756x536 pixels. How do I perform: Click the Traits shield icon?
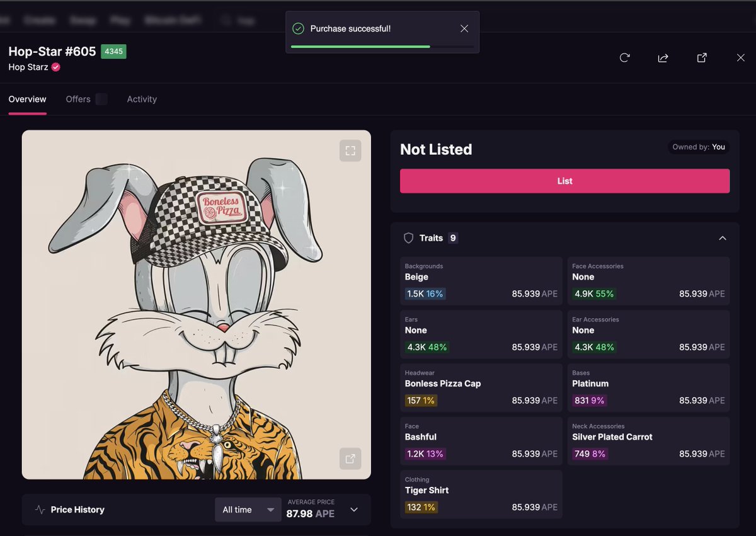point(408,238)
